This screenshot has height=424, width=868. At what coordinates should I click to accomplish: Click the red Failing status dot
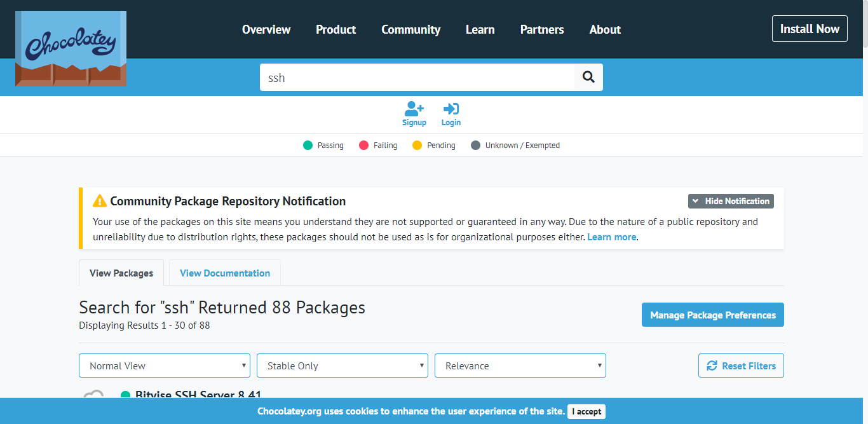click(x=364, y=146)
